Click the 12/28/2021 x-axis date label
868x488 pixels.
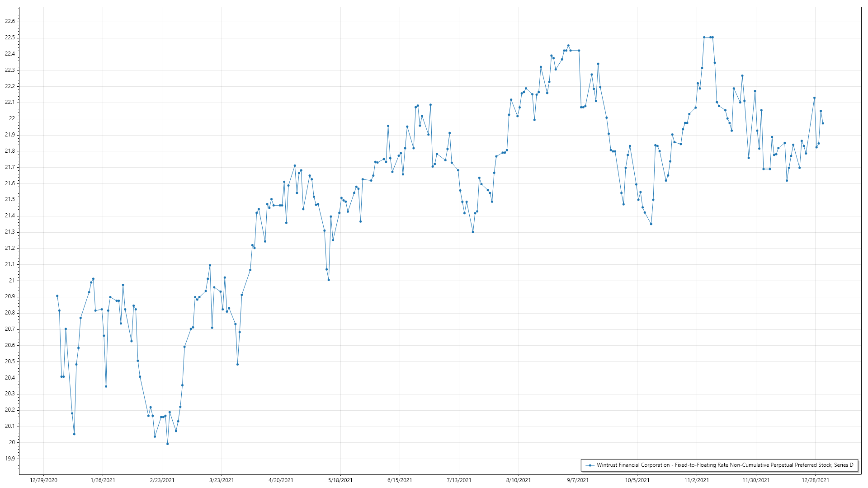816,480
